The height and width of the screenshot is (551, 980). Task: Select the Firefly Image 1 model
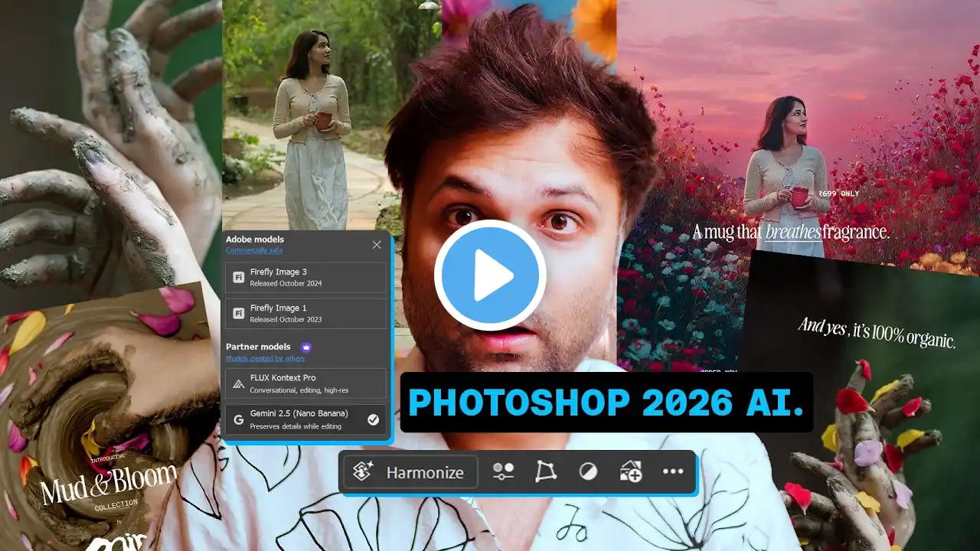click(x=306, y=314)
